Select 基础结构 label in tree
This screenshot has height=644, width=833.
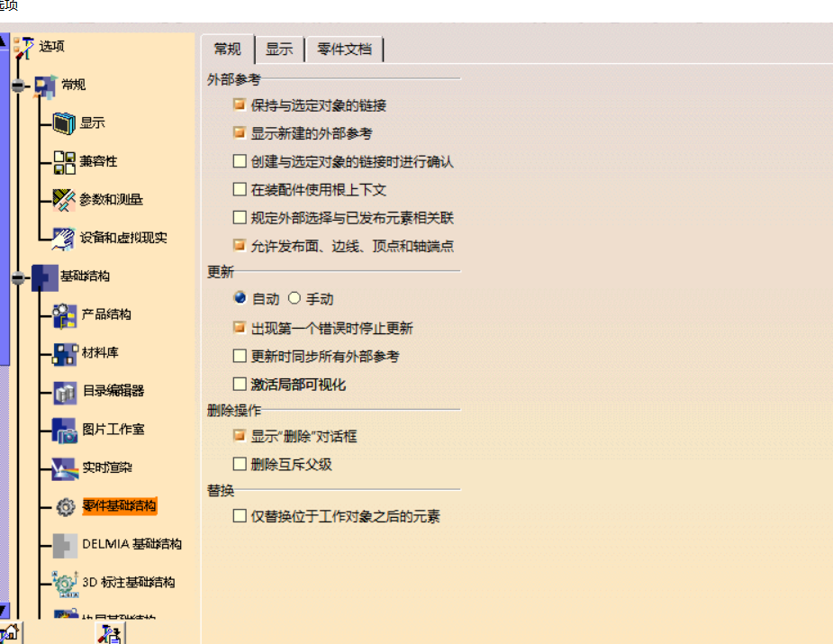tap(85, 277)
